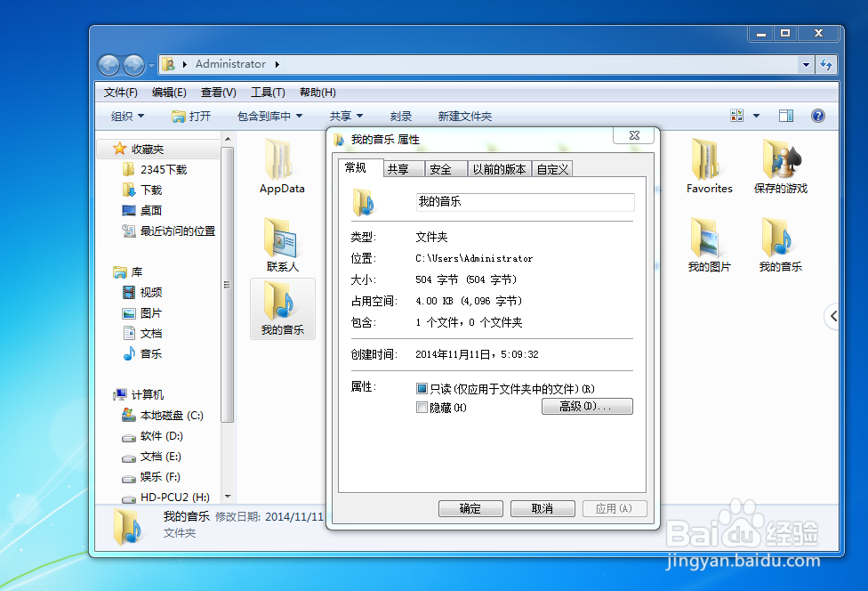Click the 取消 button

(x=542, y=508)
